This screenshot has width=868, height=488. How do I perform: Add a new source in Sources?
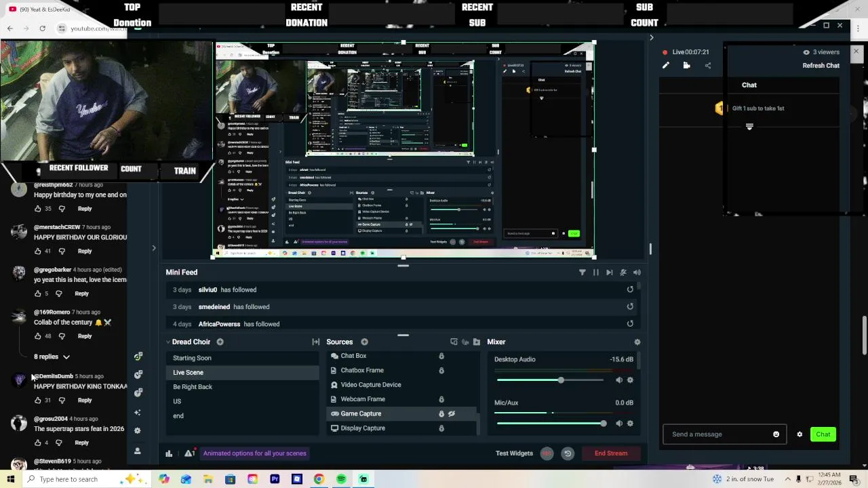pyautogui.click(x=364, y=342)
